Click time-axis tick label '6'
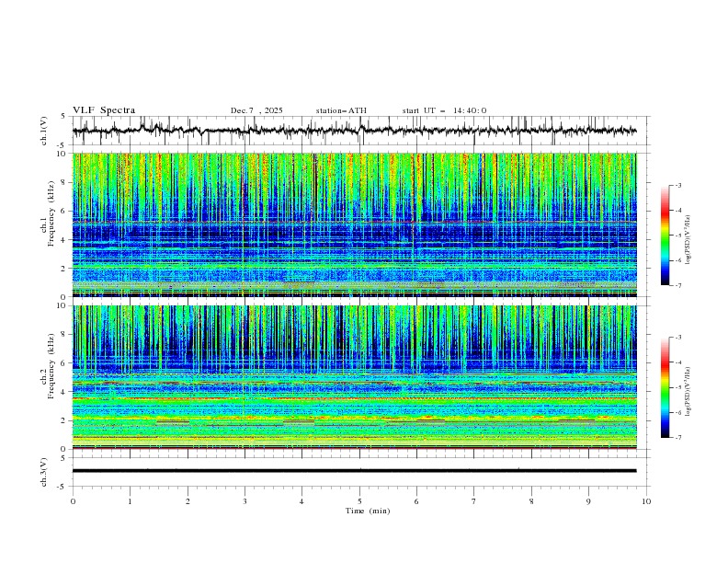 416,501
